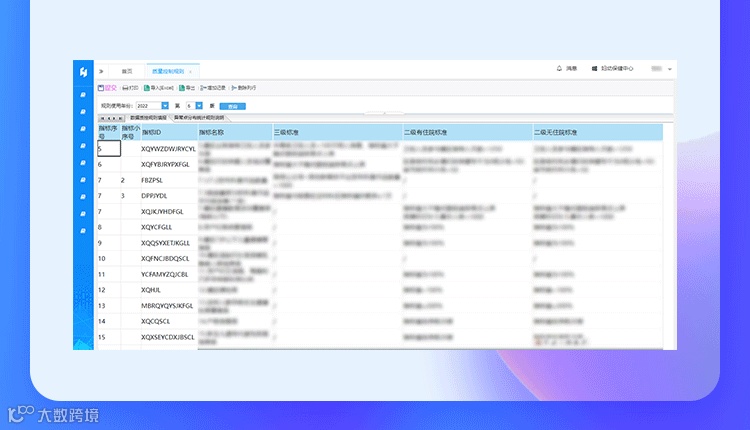The width and height of the screenshot is (750, 430).
Task: Click the 导入[Excel] import button
Action: [159, 88]
